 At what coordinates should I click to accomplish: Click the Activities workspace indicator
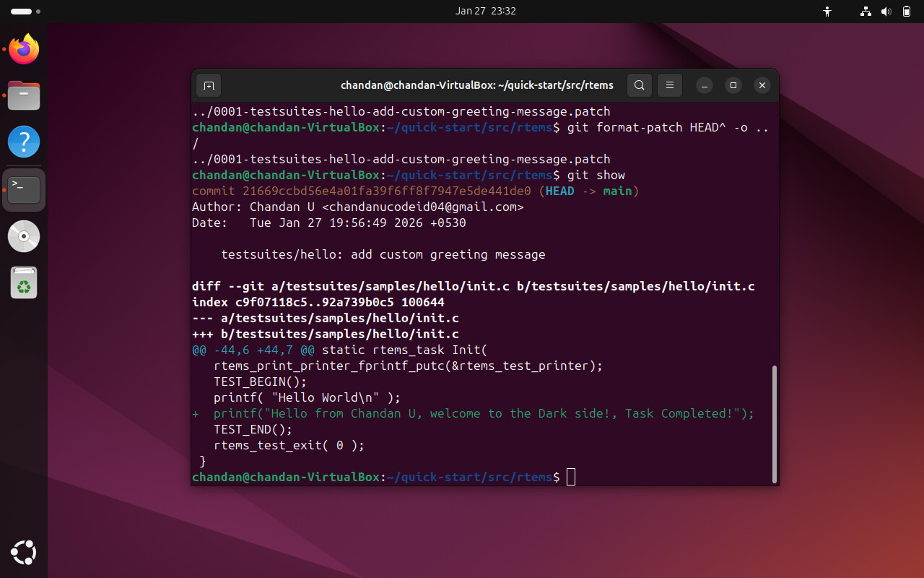coord(26,12)
